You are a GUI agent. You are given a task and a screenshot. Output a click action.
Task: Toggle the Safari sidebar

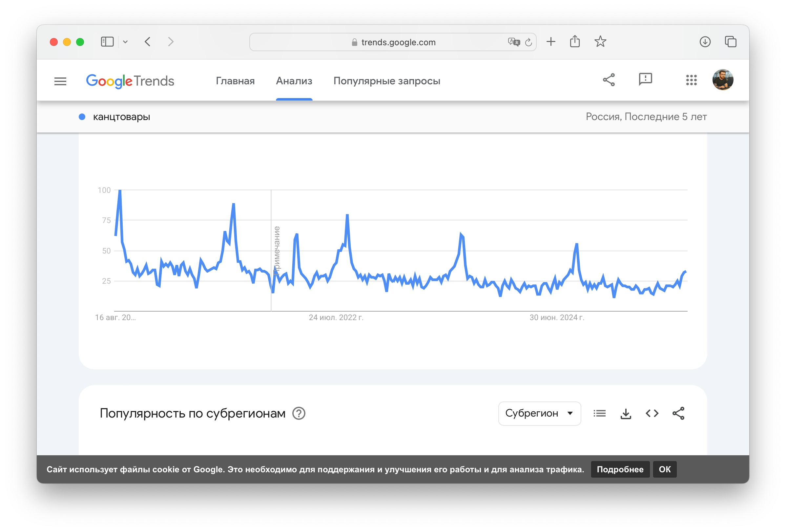click(x=107, y=42)
